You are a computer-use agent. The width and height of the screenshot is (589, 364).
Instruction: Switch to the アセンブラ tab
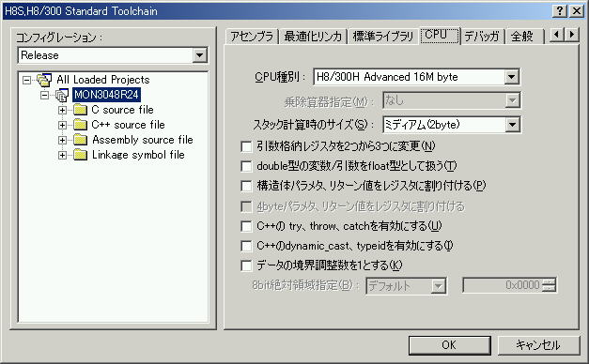[252, 37]
